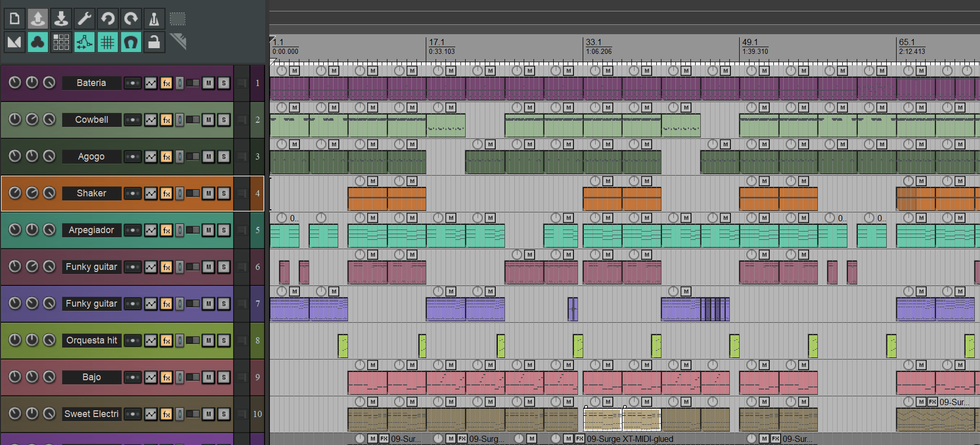Toggle the locking padlock icon

[x=154, y=42]
